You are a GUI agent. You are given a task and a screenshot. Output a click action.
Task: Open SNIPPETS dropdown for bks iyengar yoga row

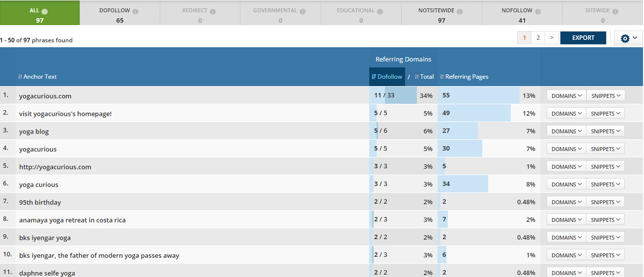[x=605, y=237]
